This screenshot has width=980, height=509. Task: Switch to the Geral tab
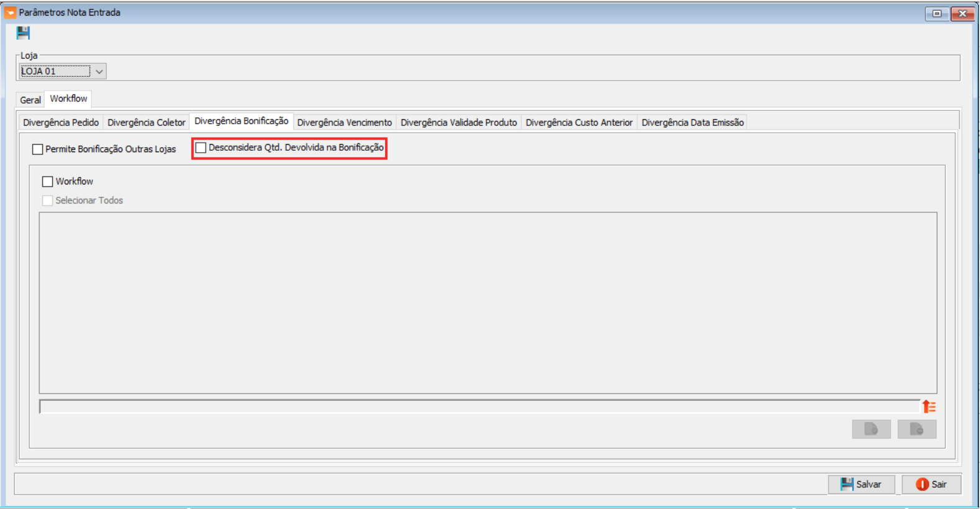click(x=30, y=100)
